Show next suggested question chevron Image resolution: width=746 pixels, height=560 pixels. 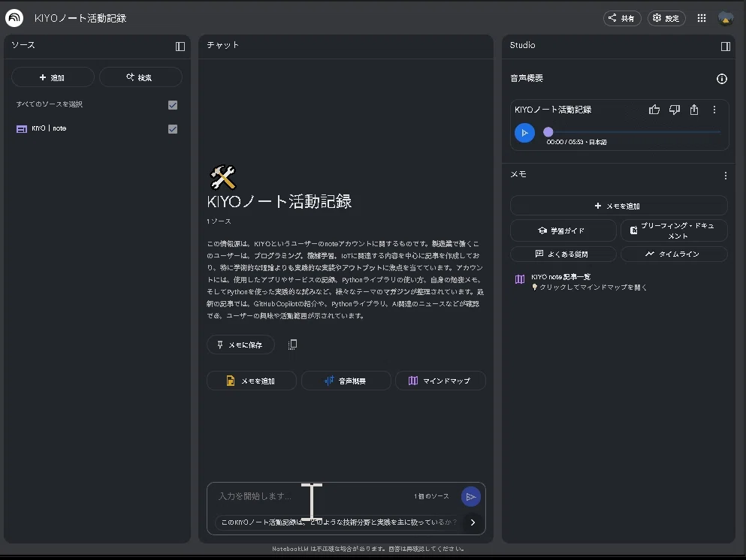click(473, 522)
